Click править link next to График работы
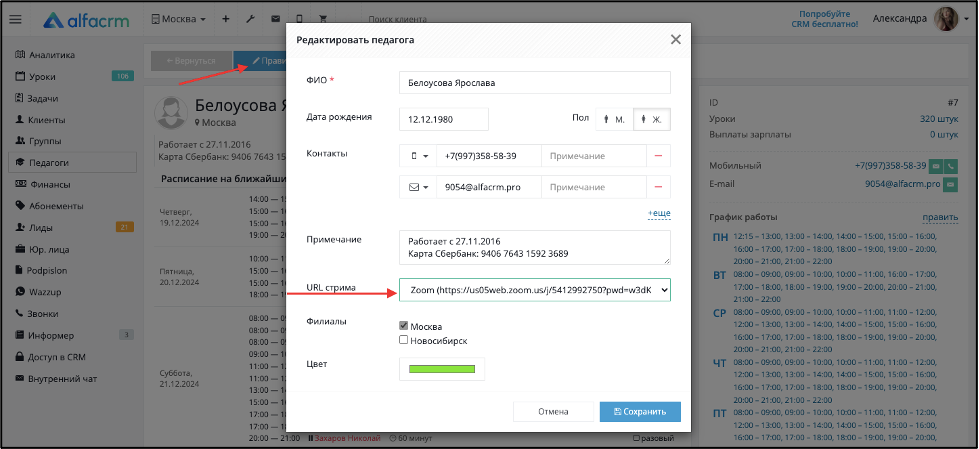This screenshot has height=449, width=979. pos(940,217)
